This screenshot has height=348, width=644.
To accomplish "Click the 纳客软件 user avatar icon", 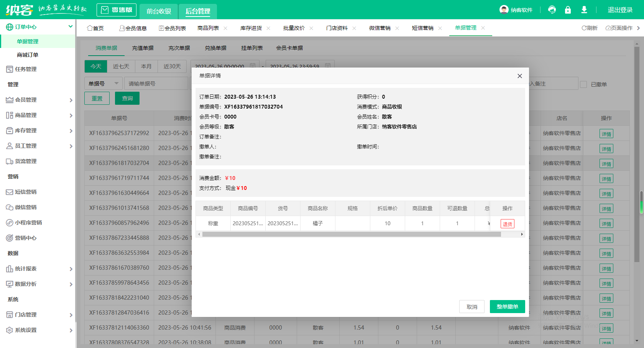I will [504, 10].
